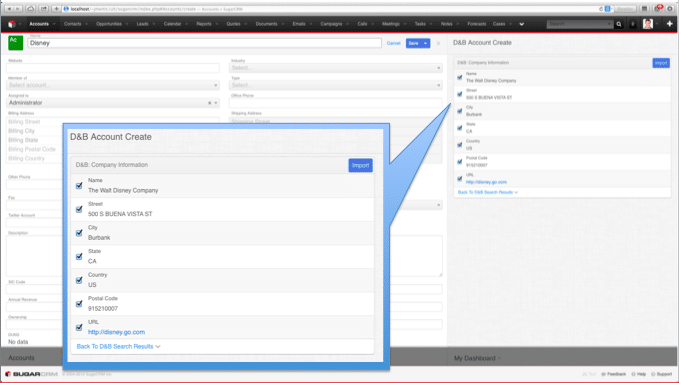Viewport: 679px width, 383px height.
Task: Go to the Cases module tab
Action: (x=499, y=24)
